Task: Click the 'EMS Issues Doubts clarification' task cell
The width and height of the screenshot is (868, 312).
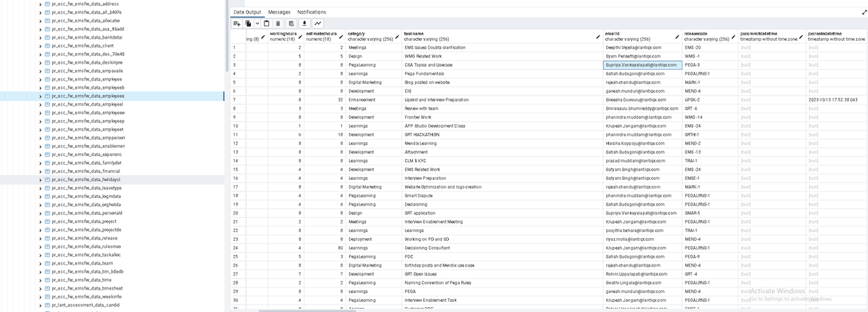Action: pos(502,47)
